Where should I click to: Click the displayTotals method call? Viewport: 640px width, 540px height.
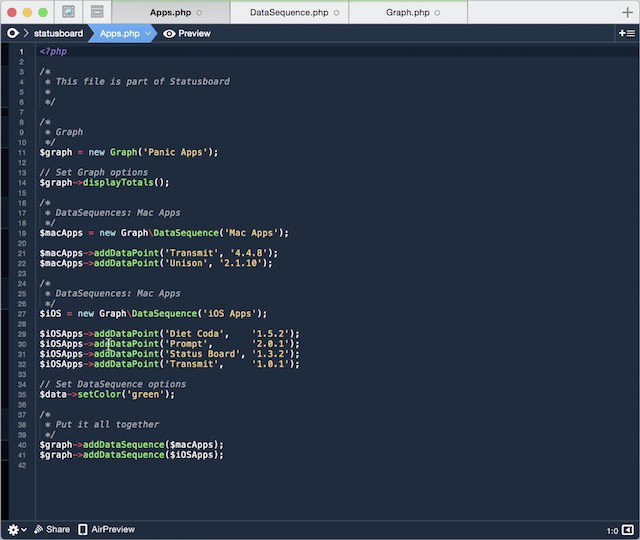(x=118, y=182)
